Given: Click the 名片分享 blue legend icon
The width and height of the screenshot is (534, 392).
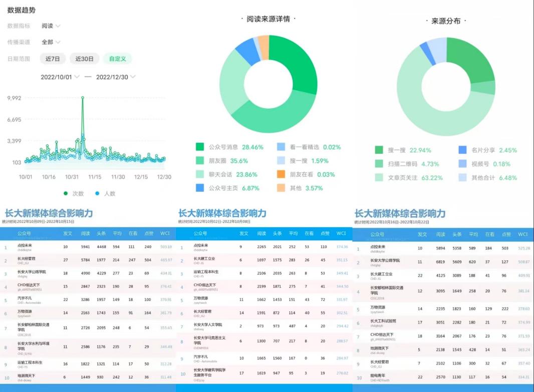Looking at the screenshot, I should coord(463,150).
